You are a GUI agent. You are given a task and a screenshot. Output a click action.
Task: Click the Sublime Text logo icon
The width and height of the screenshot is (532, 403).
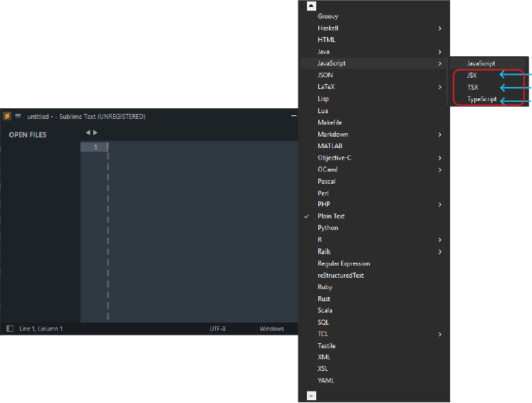[x=7, y=116]
